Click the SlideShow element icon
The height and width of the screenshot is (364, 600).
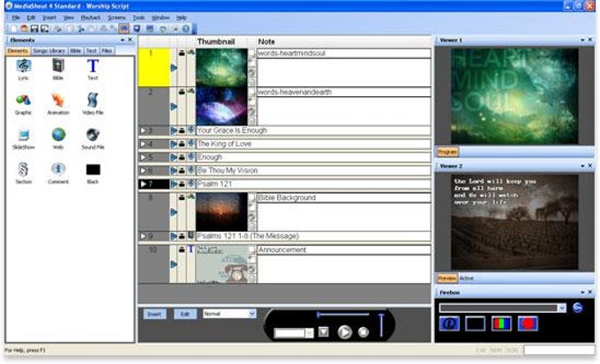(x=24, y=136)
